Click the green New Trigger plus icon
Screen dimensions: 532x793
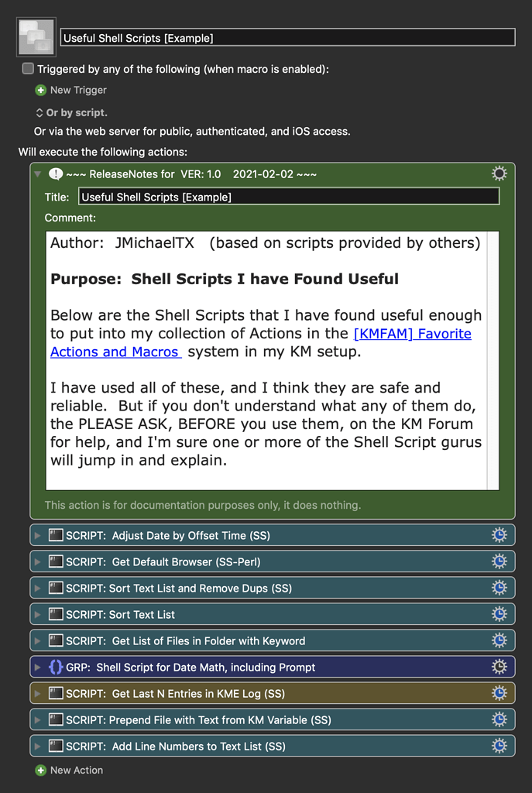(41, 90)
